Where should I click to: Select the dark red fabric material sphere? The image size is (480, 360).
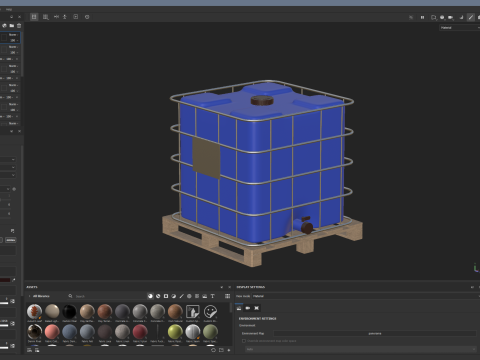[140, 332]
